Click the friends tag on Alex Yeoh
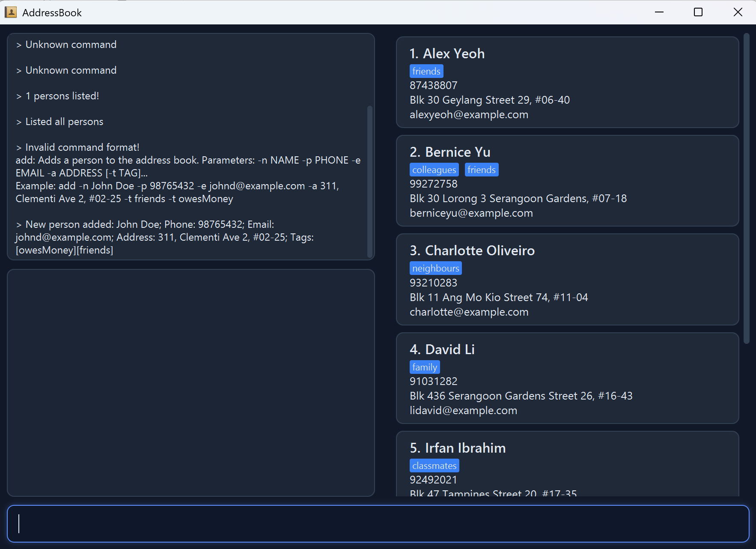Image resolution: width=756 pixels, height=549 pixels. (426, 71)
